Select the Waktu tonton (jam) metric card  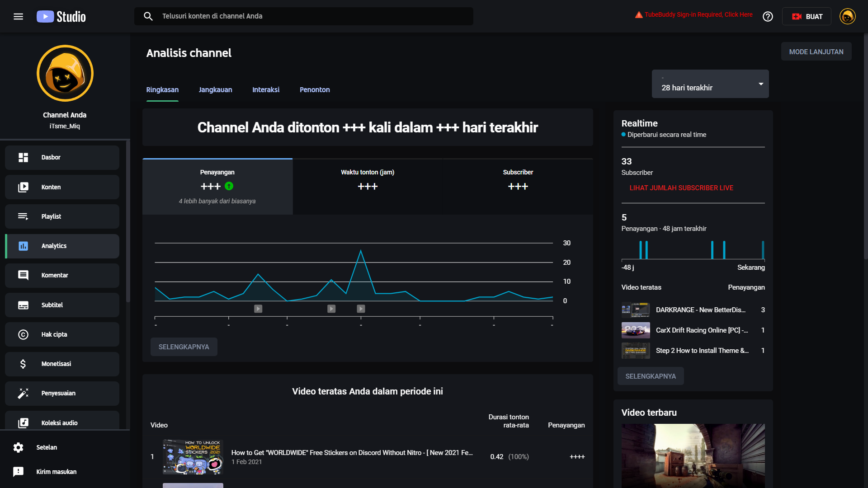[368, 187]
